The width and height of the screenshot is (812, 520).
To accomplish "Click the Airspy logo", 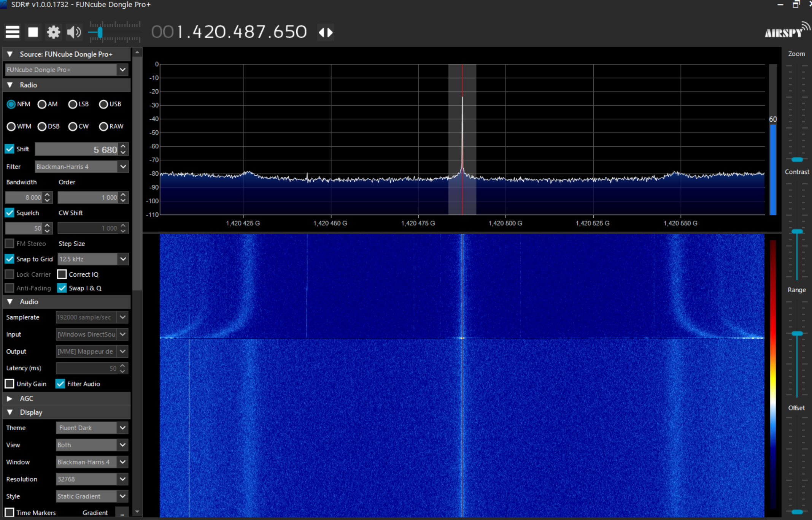I will [x=786, y=31].
